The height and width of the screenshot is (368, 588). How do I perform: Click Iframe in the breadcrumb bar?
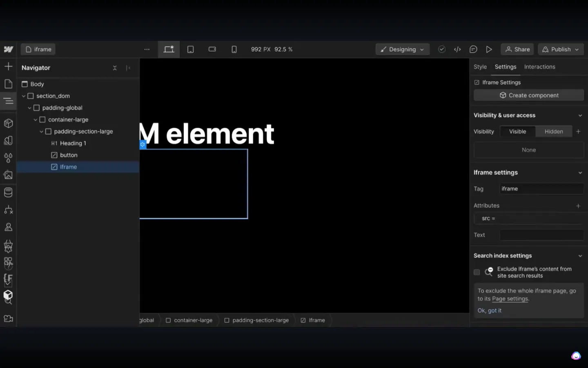tap(313, 320)
